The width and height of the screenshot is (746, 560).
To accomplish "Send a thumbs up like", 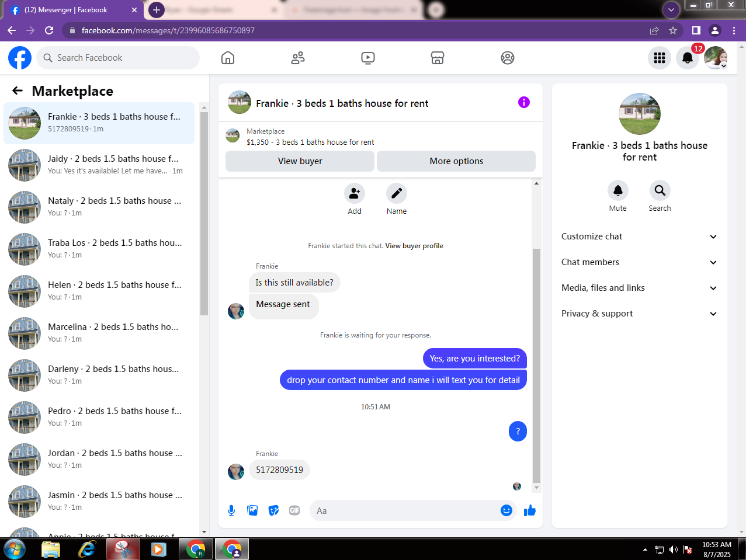I will [x=530, y=510].
